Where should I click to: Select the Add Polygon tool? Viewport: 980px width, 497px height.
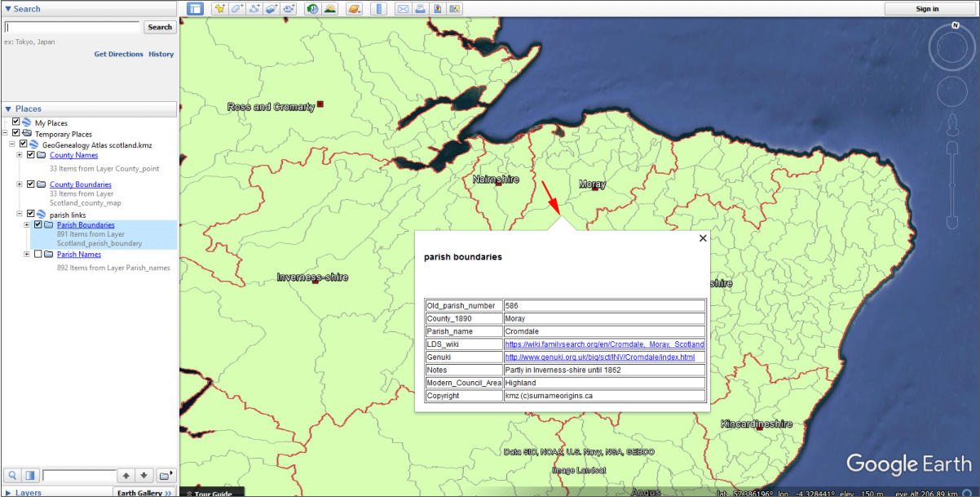(237, 9)
